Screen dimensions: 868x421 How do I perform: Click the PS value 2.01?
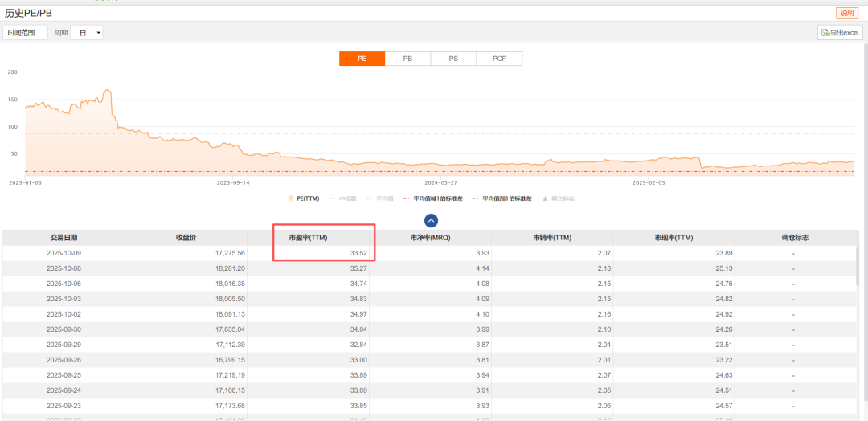click(x=604, y=360)
